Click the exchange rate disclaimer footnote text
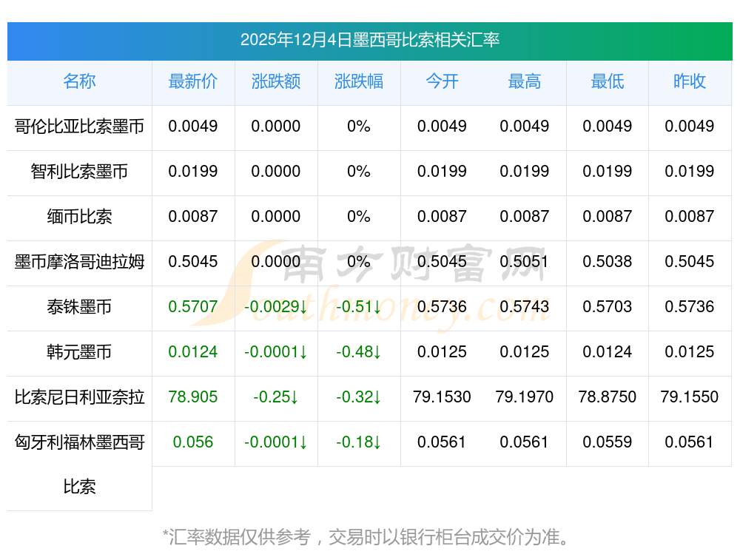Image resolution: width=740 pixels, height=560 pixels. click(x=366, y=536)
